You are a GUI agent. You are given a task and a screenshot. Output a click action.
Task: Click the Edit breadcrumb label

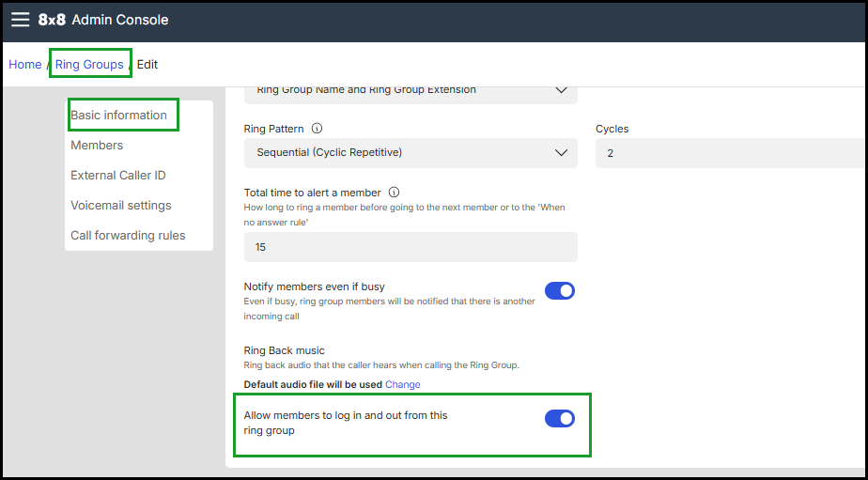pyautogui.click(x=147, y=65)
